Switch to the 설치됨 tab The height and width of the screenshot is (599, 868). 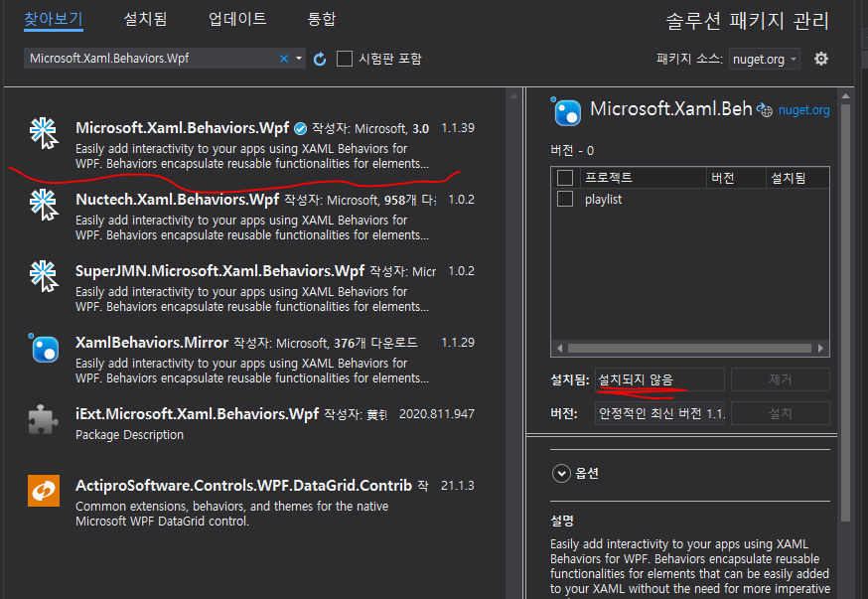tap(145, 20)
